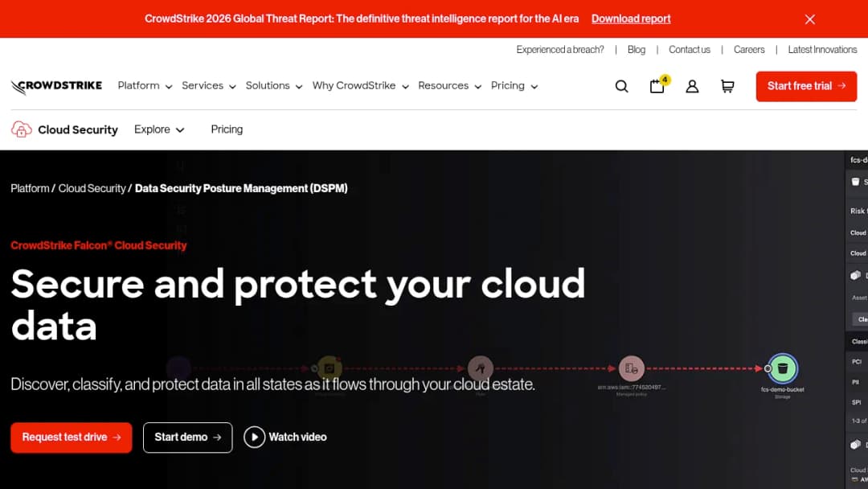The image size is (868, 489).
Task: Expand the Pricing menu in main navigation
Action: (x=514, y=86)
